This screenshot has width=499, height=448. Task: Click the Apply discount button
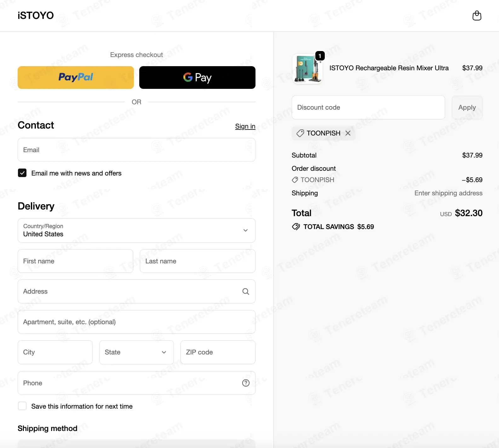(x=467, y=107)
